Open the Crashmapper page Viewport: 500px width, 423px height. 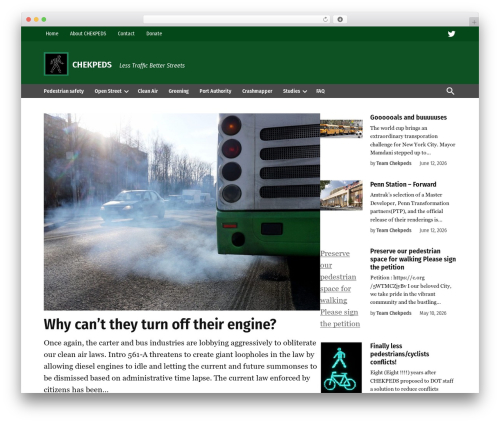pos(257,91)
